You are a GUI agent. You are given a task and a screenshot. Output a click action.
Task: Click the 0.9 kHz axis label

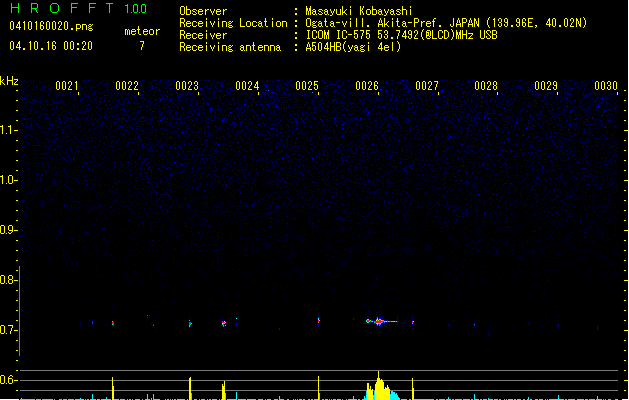[8, 230]
